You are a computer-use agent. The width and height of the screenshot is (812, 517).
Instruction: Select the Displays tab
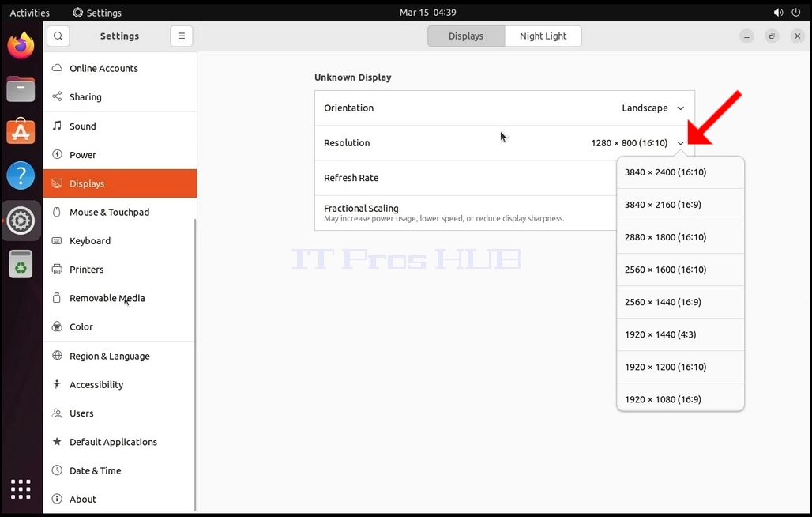click(x=466, y=36)
